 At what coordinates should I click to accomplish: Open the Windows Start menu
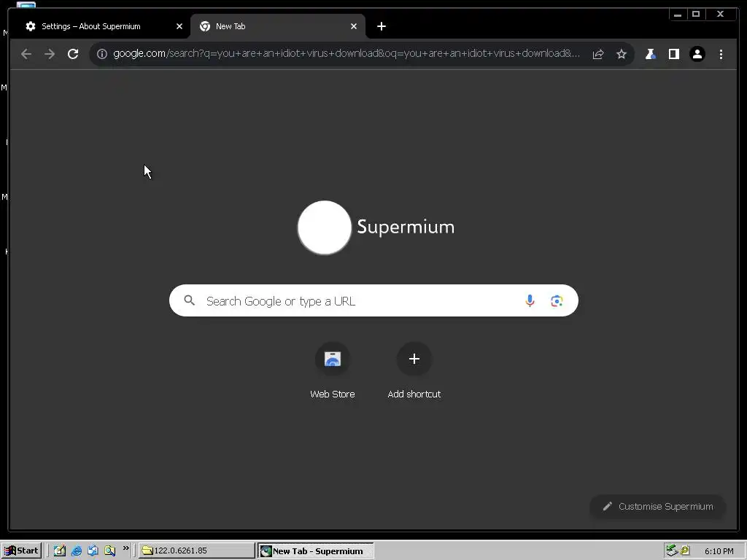21,551
